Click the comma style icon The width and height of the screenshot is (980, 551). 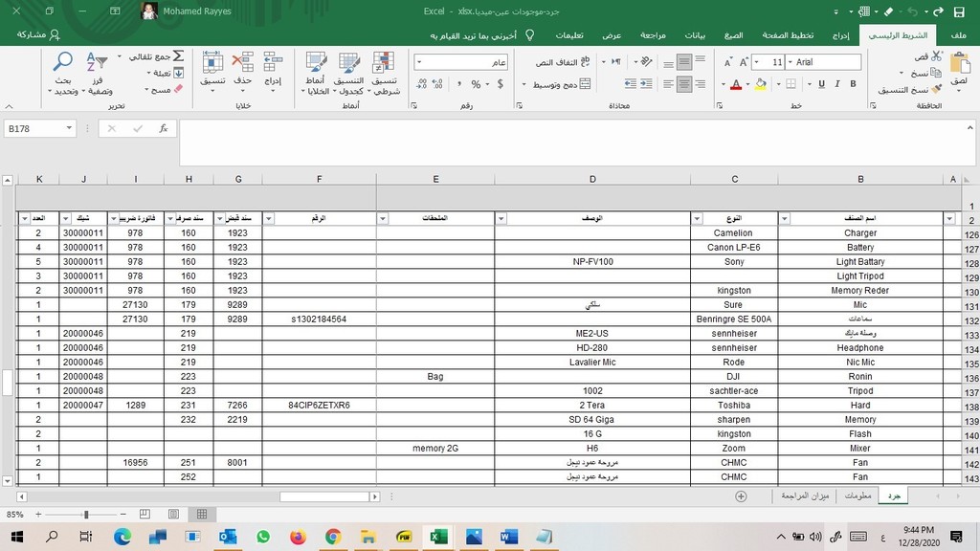coord(458,84)
